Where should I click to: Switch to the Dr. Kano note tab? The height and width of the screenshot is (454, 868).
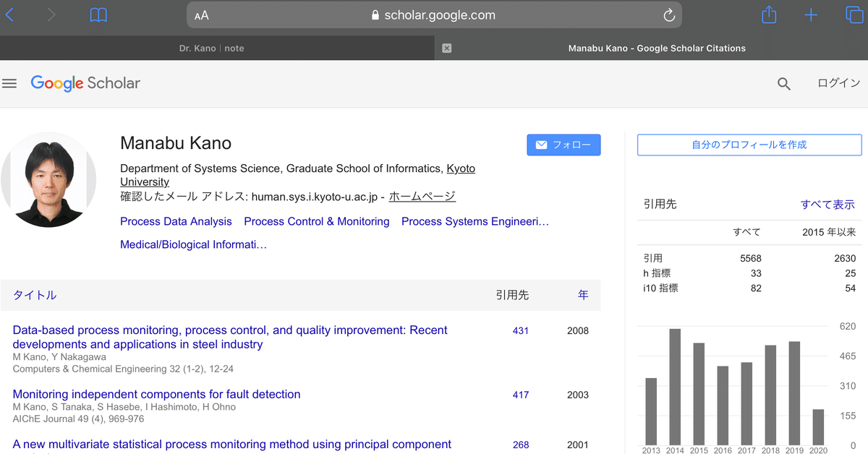pos(211,48)
